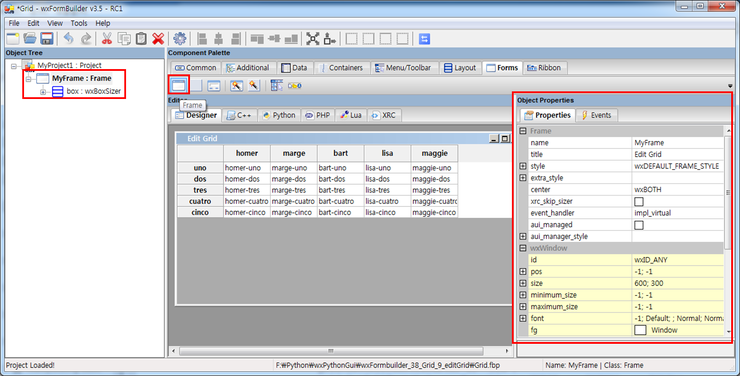This screenshot has width=740, height=376.
Task: Apply align center vertically icon
Action: click(274, 39)
